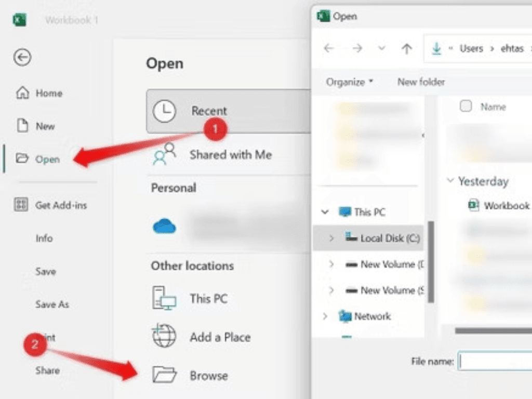This screenshot has width=532, height=399.
Task: Select the Recent clock icon
Action: 164,111
